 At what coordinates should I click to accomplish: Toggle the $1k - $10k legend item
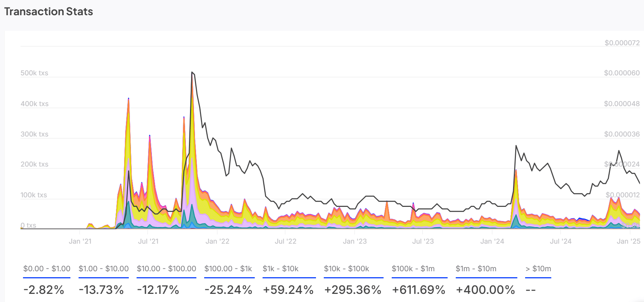point(281,269)
